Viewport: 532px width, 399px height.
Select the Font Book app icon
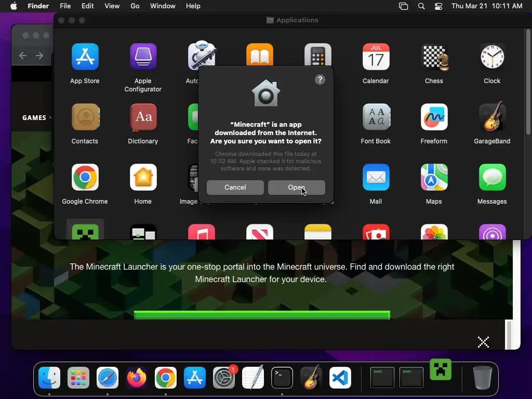pyautogui.click(x=376, y=117)
